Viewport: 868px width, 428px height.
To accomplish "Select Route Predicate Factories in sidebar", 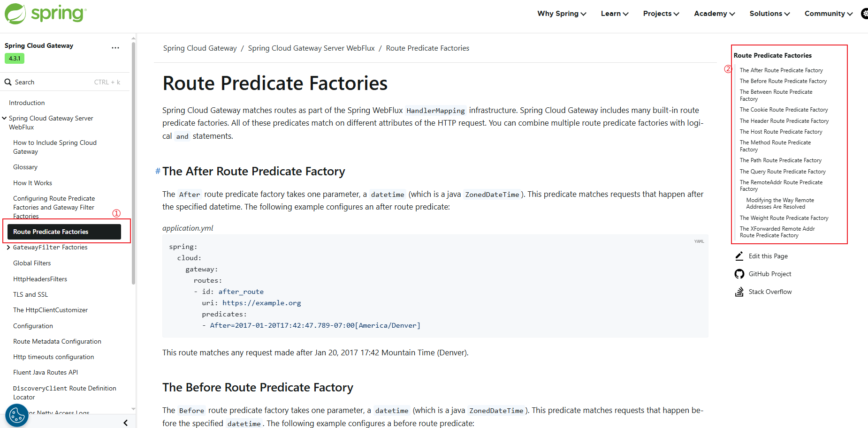I will pyautogui.click(x=64, y=232).
